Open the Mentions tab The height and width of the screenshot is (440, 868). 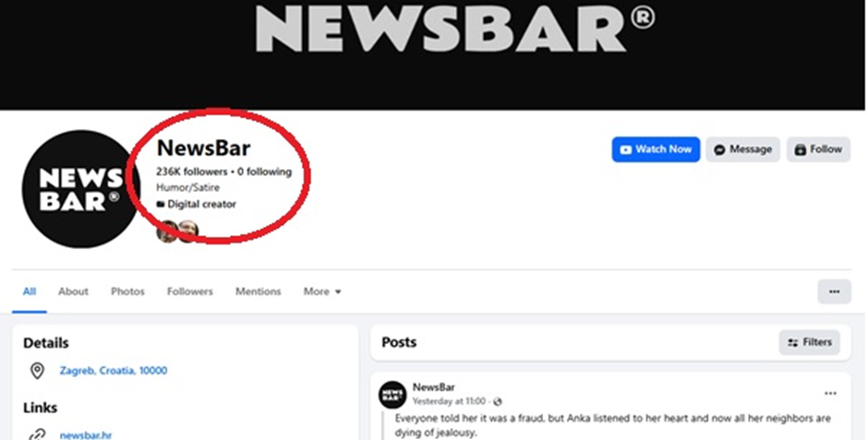[x=258, y=291]
